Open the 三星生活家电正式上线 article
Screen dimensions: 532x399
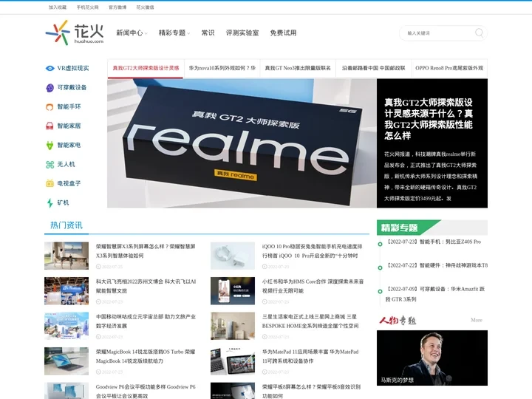pos(310,321)
